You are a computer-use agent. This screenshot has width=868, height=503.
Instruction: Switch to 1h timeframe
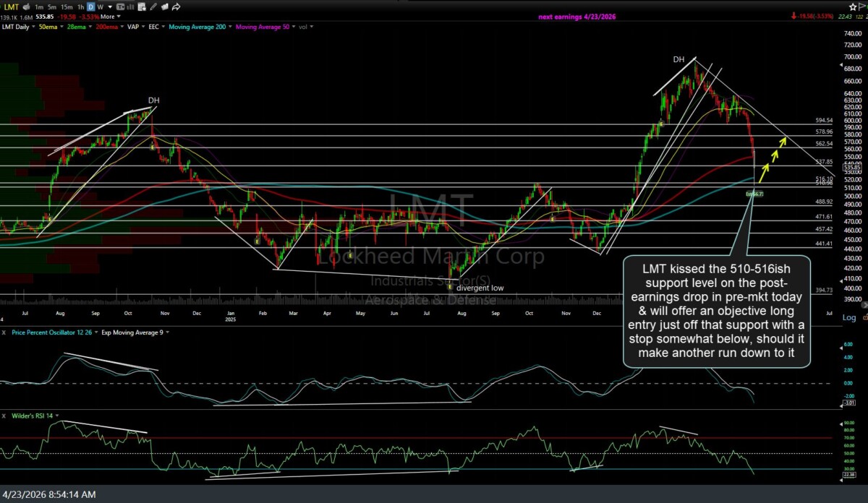80,7
